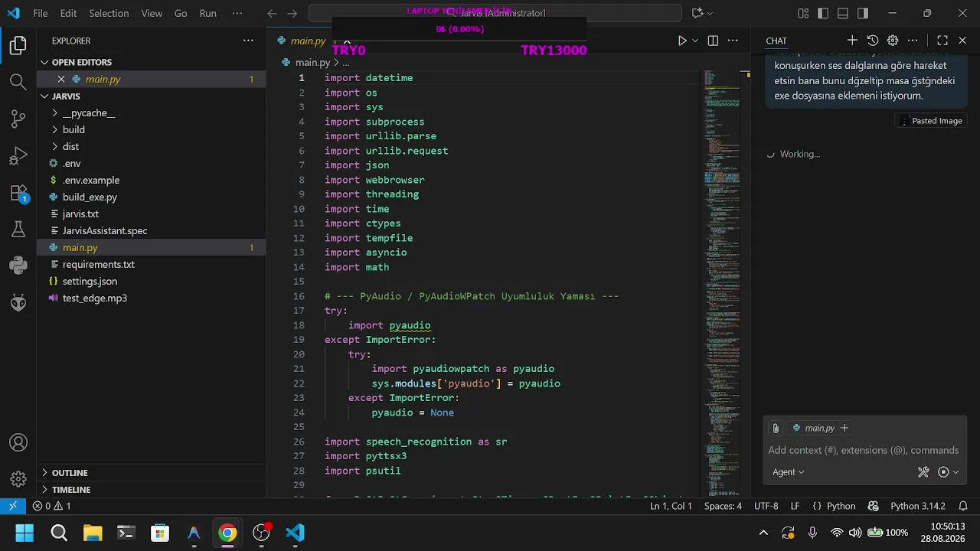Expand the build folder
The height and width of the screenshot is (551, 980).
pos(151,129)
